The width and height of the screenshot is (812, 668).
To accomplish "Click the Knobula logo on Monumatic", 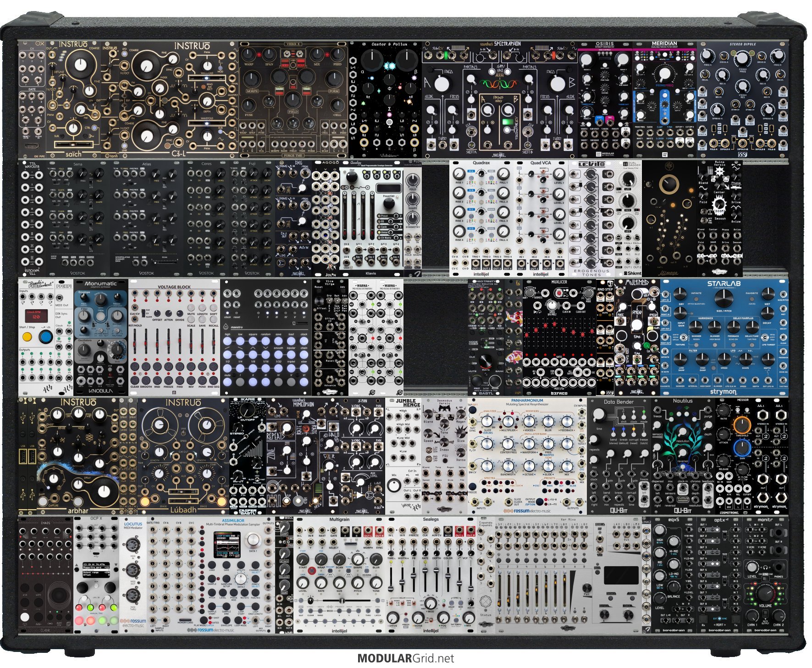I will click(101, 392).
